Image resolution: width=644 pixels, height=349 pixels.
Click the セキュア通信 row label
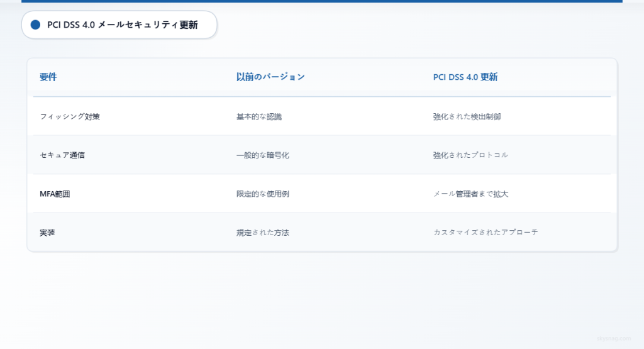pos(62,155)
